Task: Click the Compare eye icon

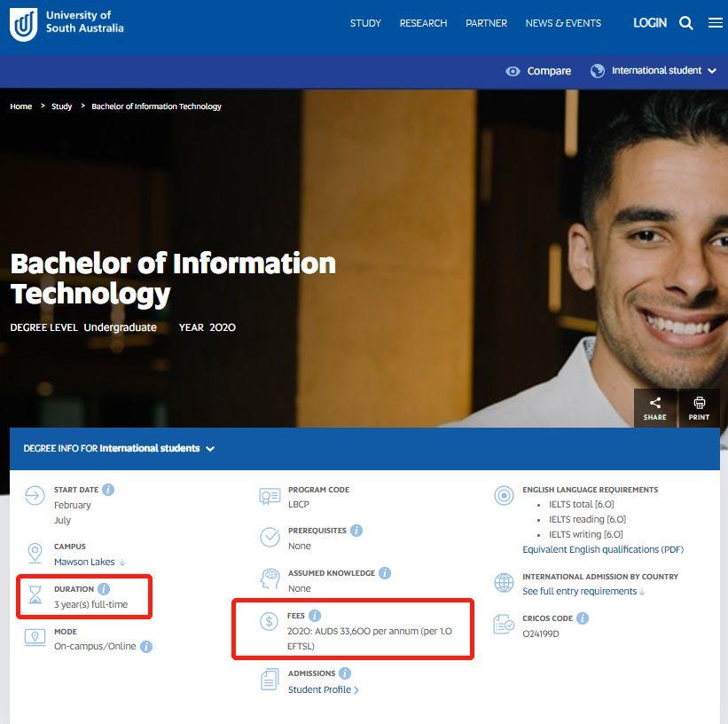Action: [513, 71]
